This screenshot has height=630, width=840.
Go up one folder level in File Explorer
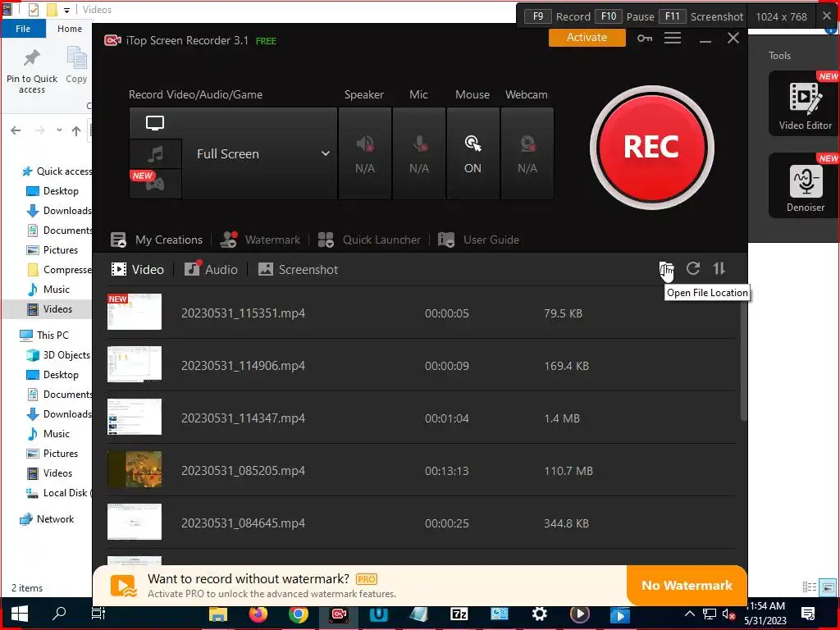click(76, 130)
